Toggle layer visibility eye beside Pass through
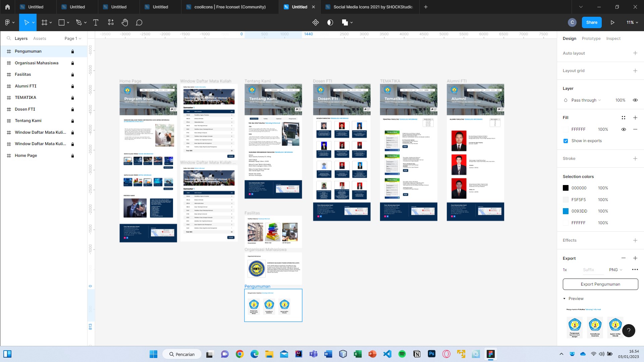 click(x=635, y=100)
